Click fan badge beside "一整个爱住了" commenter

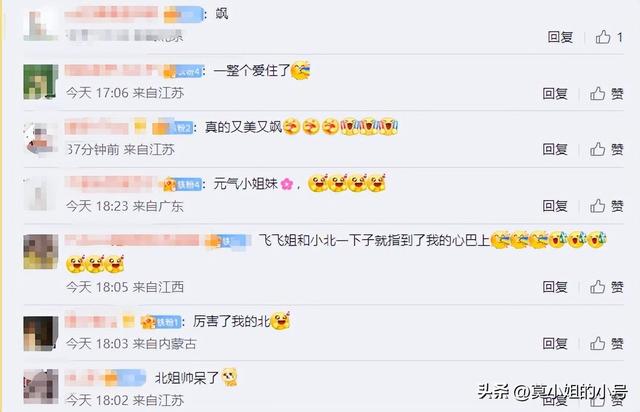click(x=183, y=71)
